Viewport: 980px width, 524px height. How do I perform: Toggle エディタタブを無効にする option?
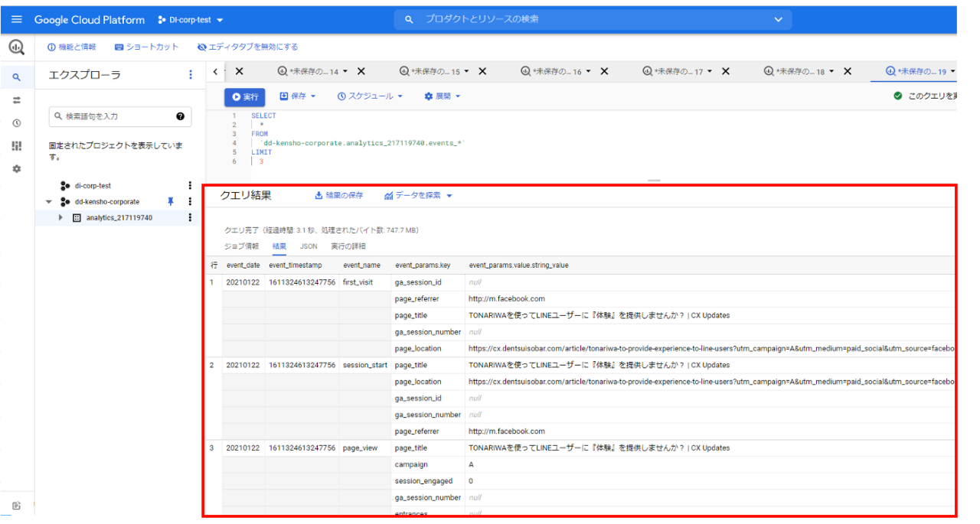[247, 47]
